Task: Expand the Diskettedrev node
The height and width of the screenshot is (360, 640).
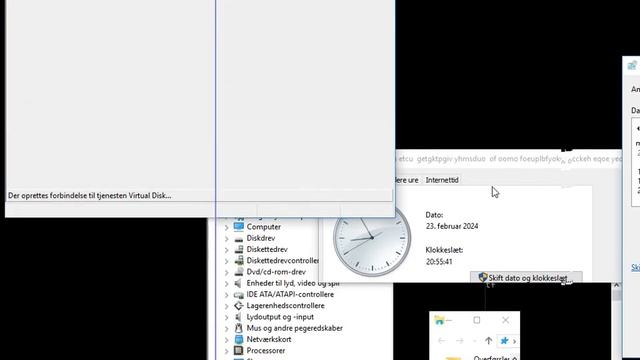Action: [x=227, y=249]
